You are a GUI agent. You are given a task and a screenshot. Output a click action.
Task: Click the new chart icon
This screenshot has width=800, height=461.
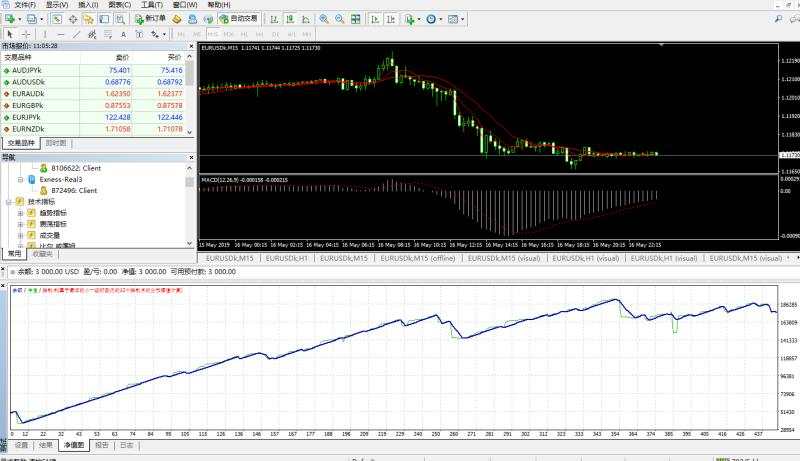[11, 19]
